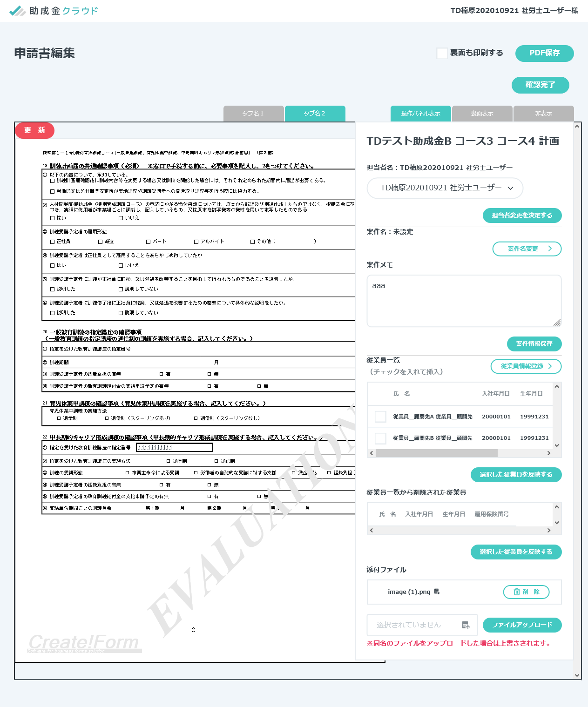Check the box for 従業員__顧問先A
588x707 pixels.
pyautogui.click(x=380, y=417)
